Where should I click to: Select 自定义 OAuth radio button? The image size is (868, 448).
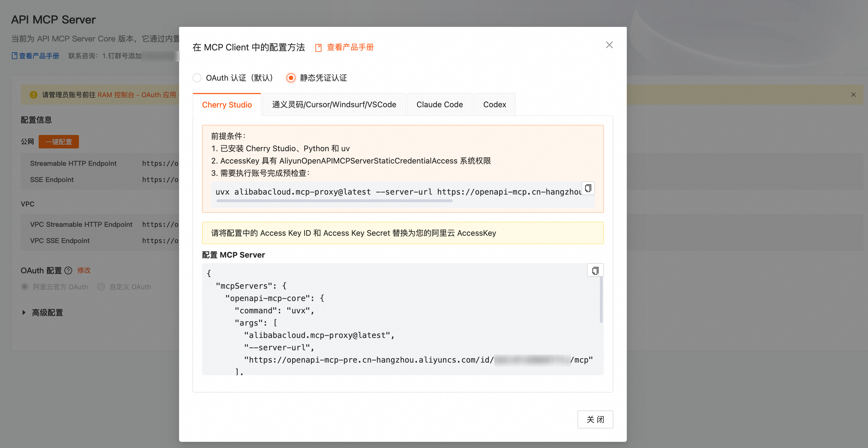101,287
